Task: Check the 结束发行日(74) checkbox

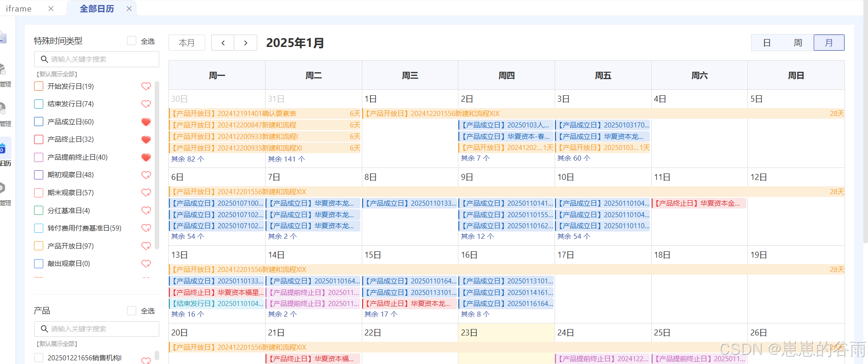Action: 39,104
